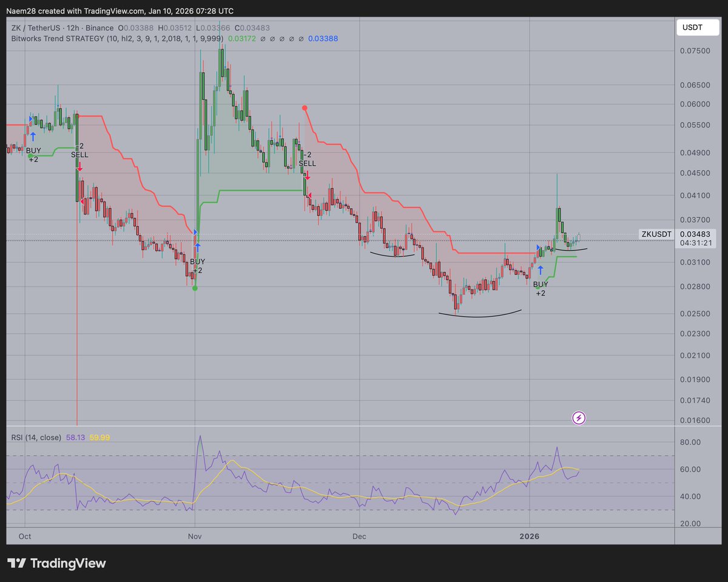Click the 0.04500 price axis label
The image size is (728, 582).
(x=696, y=173)
